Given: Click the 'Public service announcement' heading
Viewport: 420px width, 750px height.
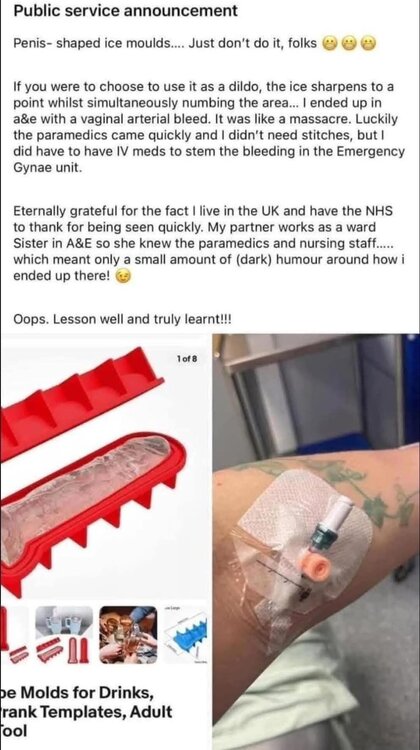Looking at the screenshot, I should [125, 11].
